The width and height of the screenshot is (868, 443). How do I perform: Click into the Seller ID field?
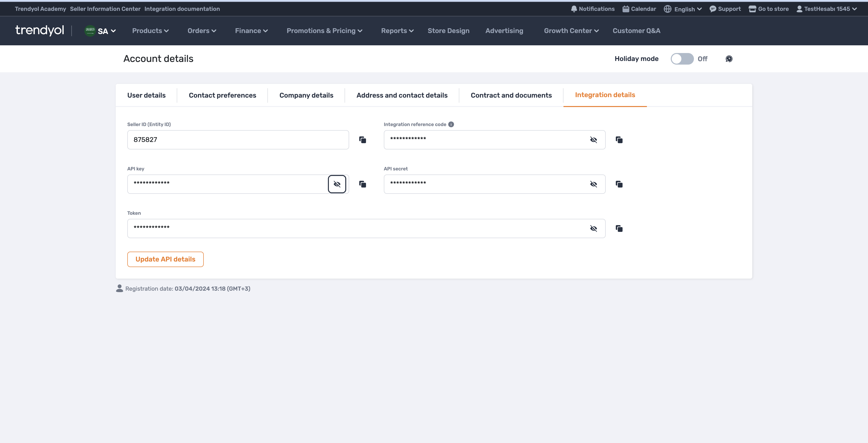[x=238, y=140]
